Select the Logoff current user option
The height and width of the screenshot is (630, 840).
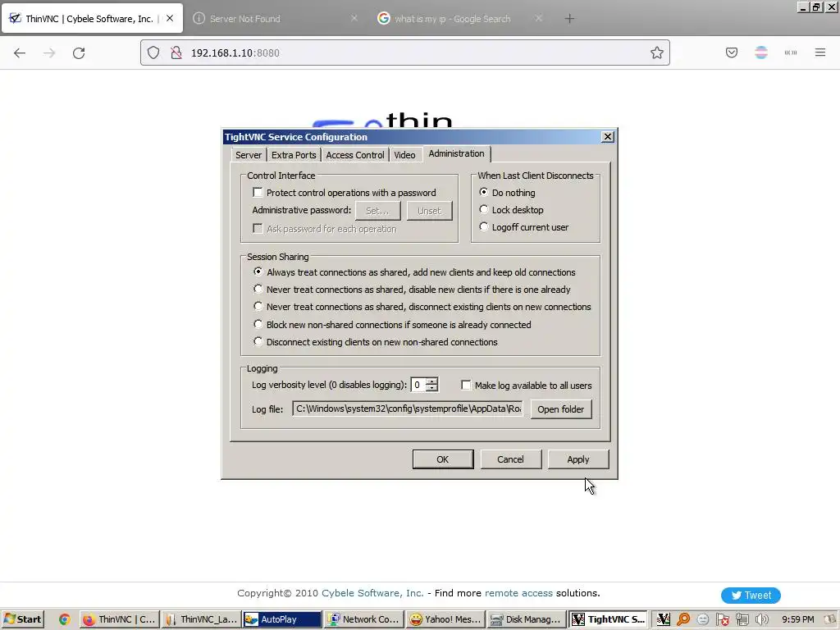tap(484, 226)
